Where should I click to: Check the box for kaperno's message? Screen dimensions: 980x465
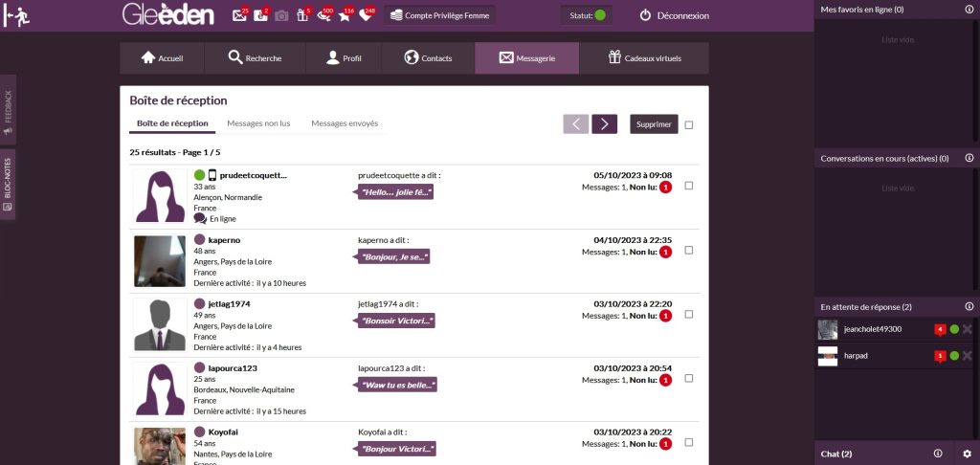point(689,250)
